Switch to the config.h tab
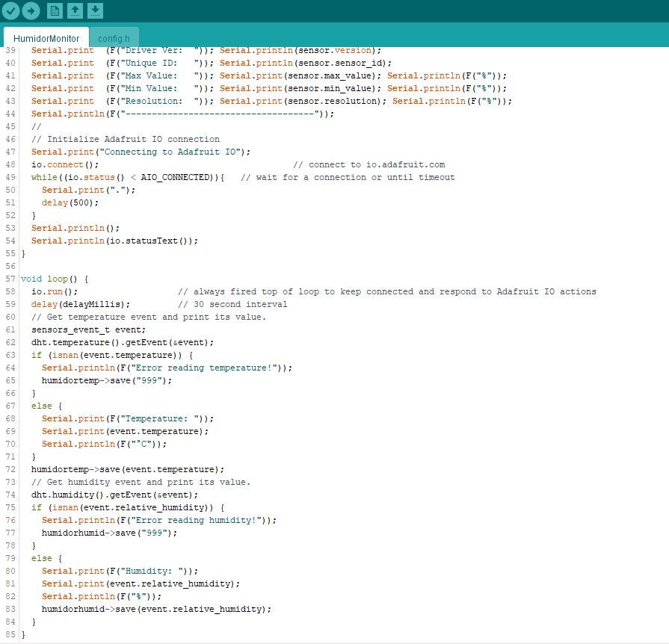The height and width of the screenshot is (644, 669). pyautogui.click(x=114, y=38)
